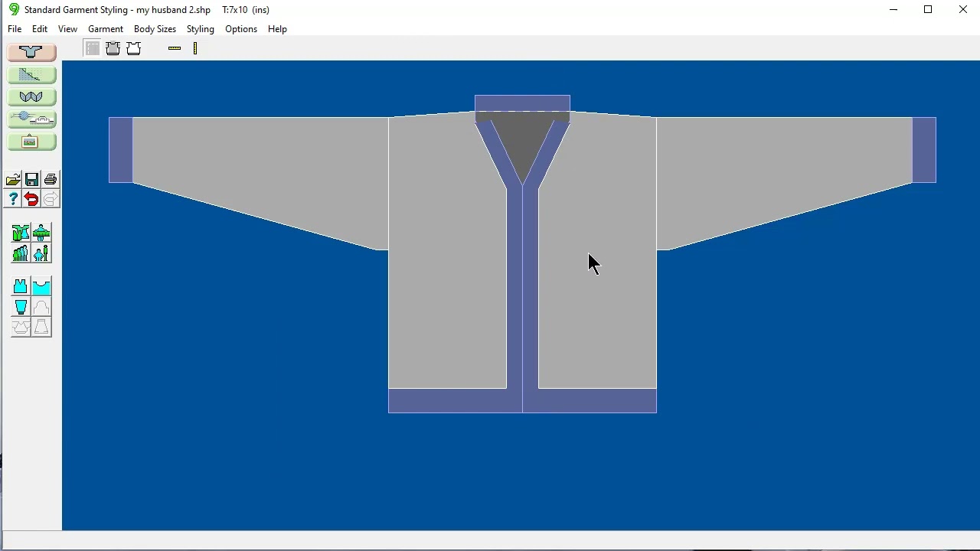Select the garment styling tool
The width and height of the screenshot is (980, 551).
(x=31, y=51)
